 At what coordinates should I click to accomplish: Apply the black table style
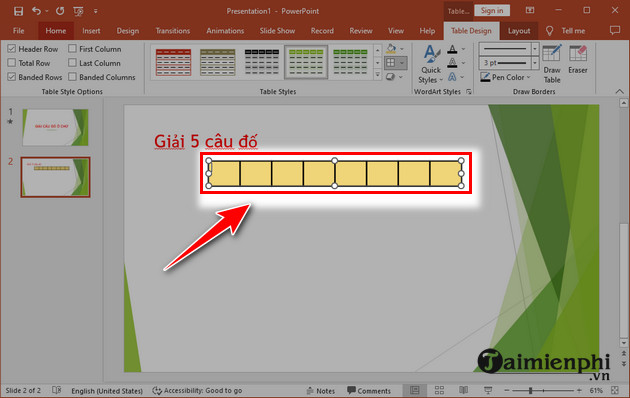(262, 62)
